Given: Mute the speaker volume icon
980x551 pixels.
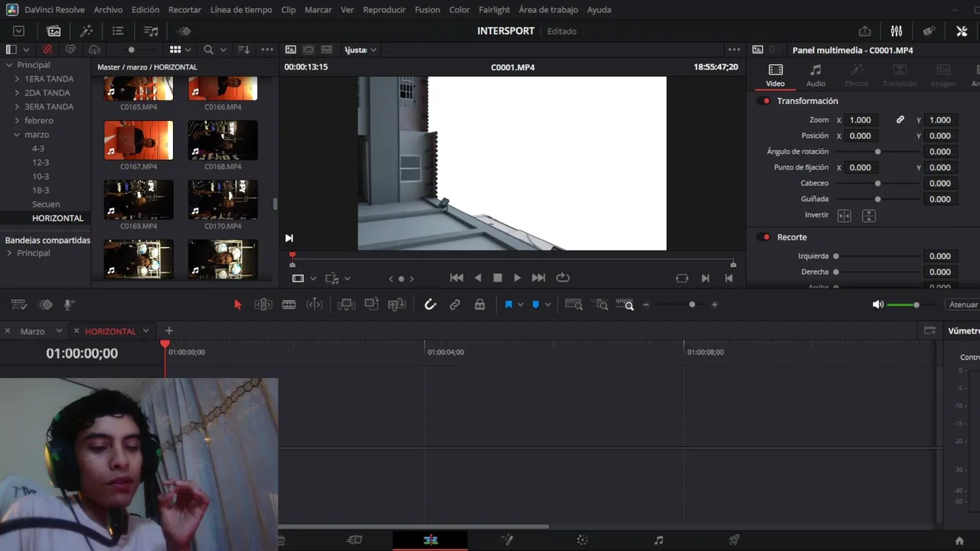Looking at the screenshot, I should 877,305.
